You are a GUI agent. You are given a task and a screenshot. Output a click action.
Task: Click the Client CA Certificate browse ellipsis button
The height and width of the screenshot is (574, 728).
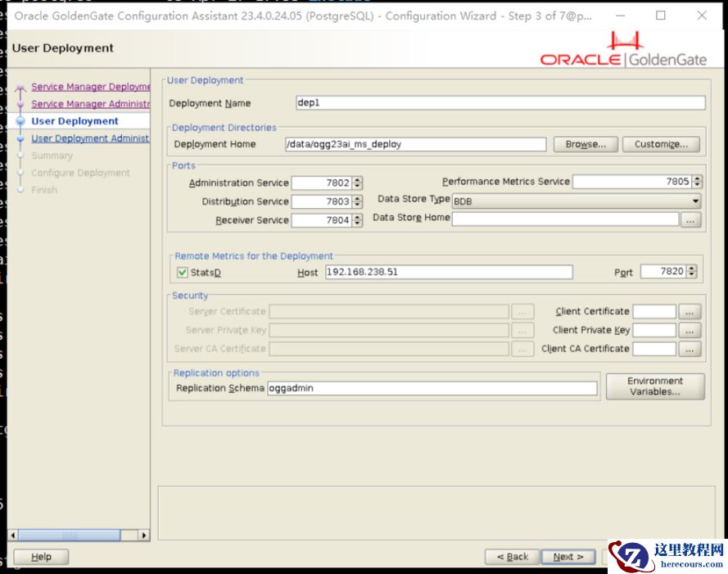690,349
